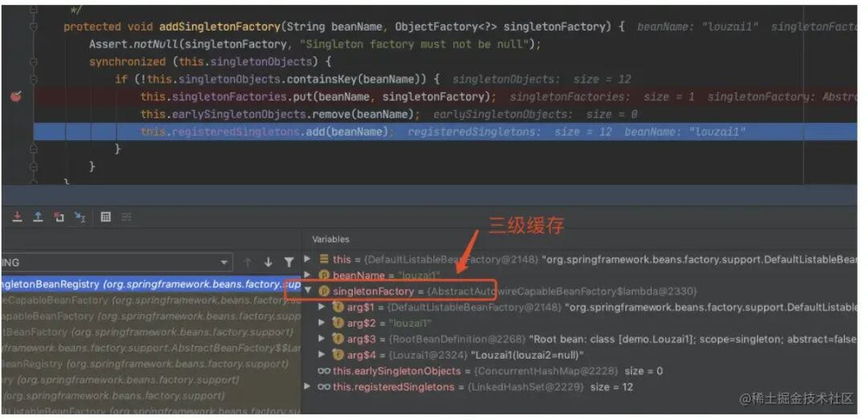Expand the arg$2 field node
Viewport: 868px width, 420px height.
coord(322,323)
